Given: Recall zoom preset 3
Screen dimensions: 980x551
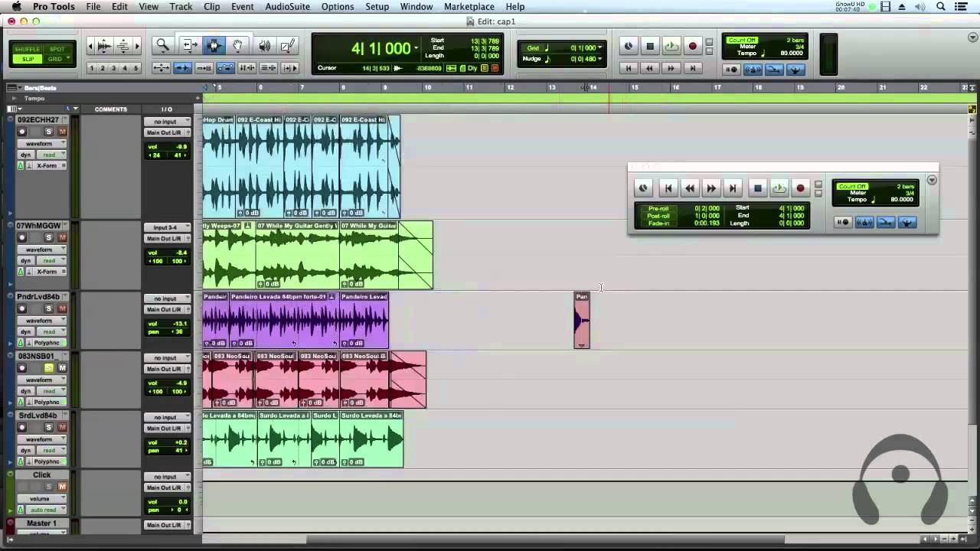Looking at the screenshot, I should coord(114,68).
